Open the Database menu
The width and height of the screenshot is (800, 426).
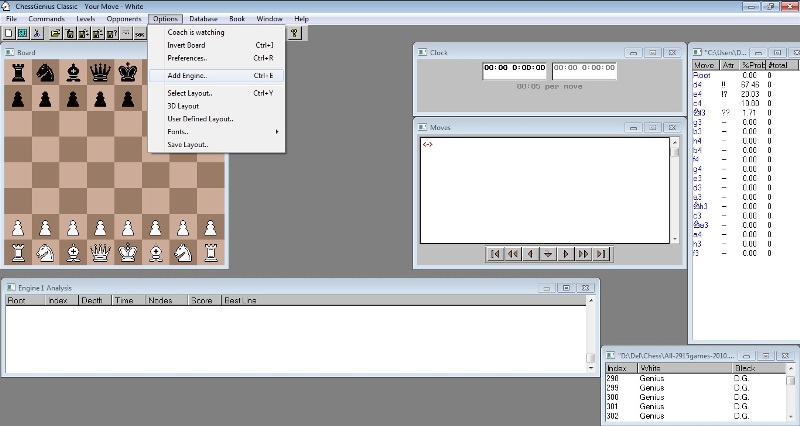pyautogui.click(x=205, y=19)
